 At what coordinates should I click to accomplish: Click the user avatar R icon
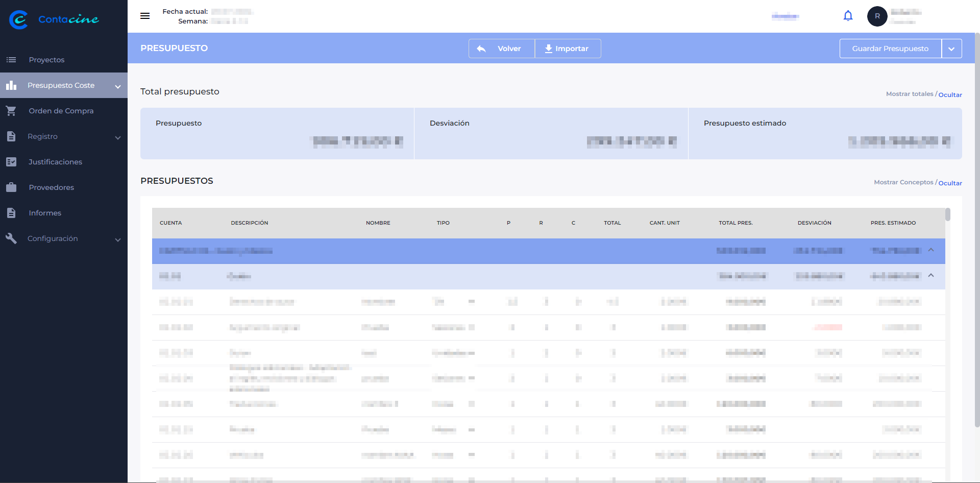tap(877, 16)
